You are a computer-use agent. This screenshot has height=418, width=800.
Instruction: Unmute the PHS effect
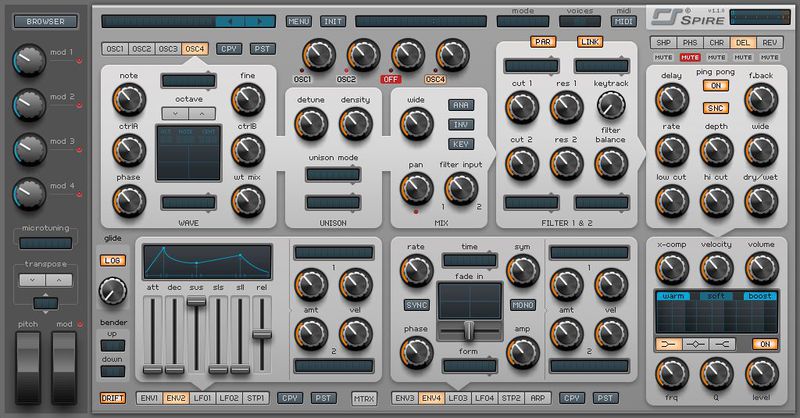[x=690, y=58]
